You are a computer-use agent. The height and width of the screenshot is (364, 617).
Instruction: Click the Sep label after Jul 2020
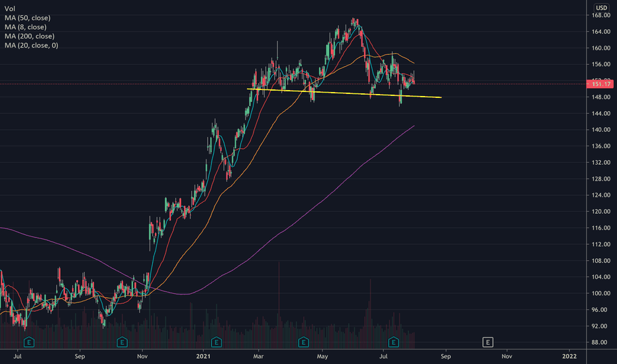coord(79,357)
